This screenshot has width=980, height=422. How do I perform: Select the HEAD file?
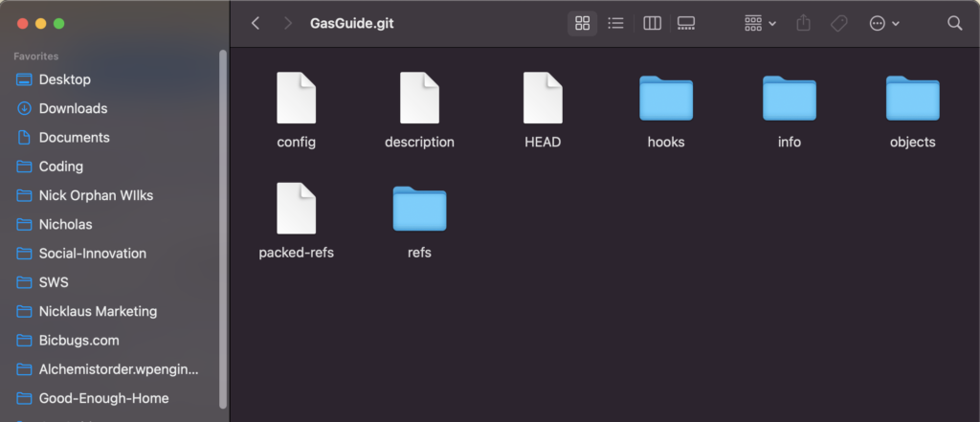tap(543, 99)
